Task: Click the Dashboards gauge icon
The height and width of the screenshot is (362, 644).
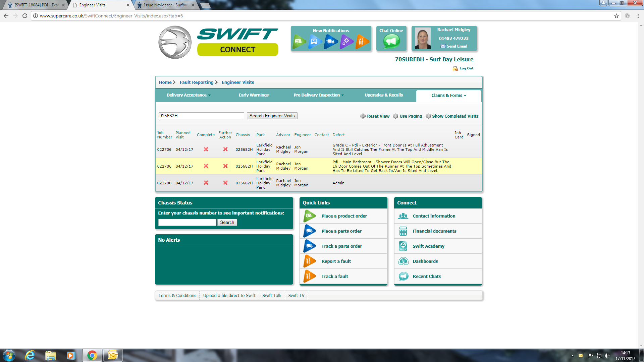Action: pos(403,261)
